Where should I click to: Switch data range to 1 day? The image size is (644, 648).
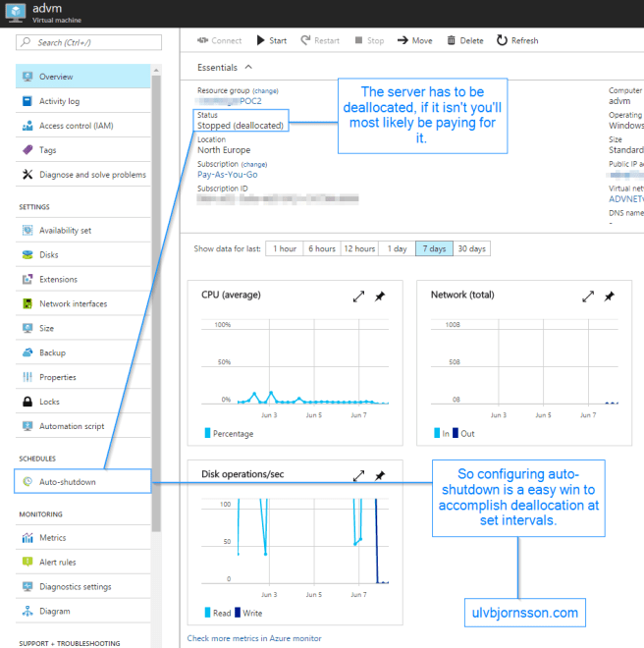397,248
